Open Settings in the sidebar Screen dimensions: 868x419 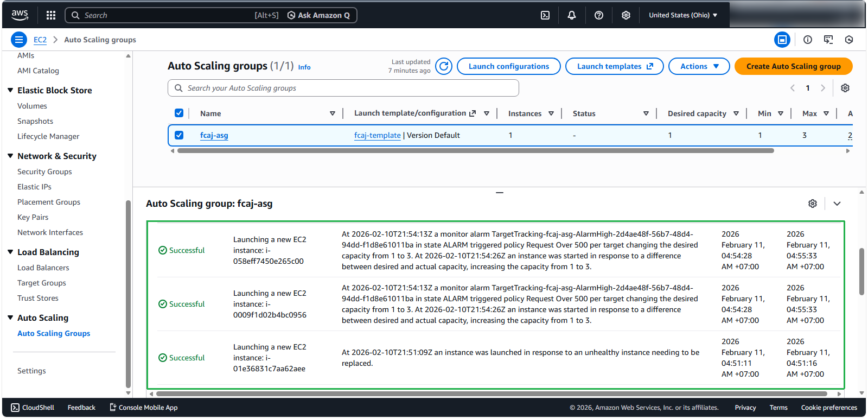pyautogui.click(x=31, y=371)
